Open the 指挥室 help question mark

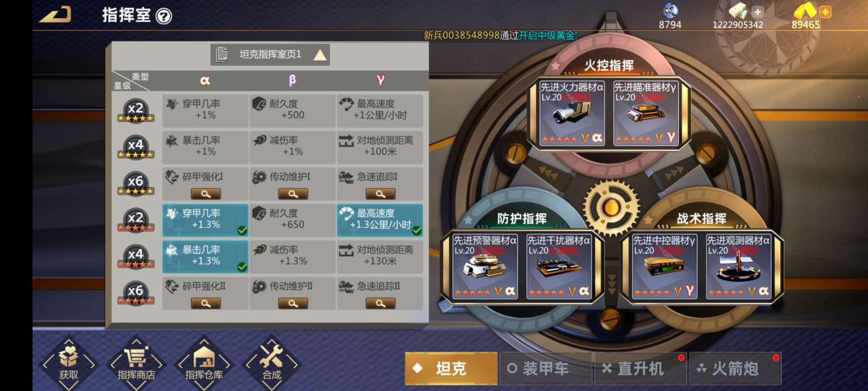pyautogui.click(x=164, y=16)
